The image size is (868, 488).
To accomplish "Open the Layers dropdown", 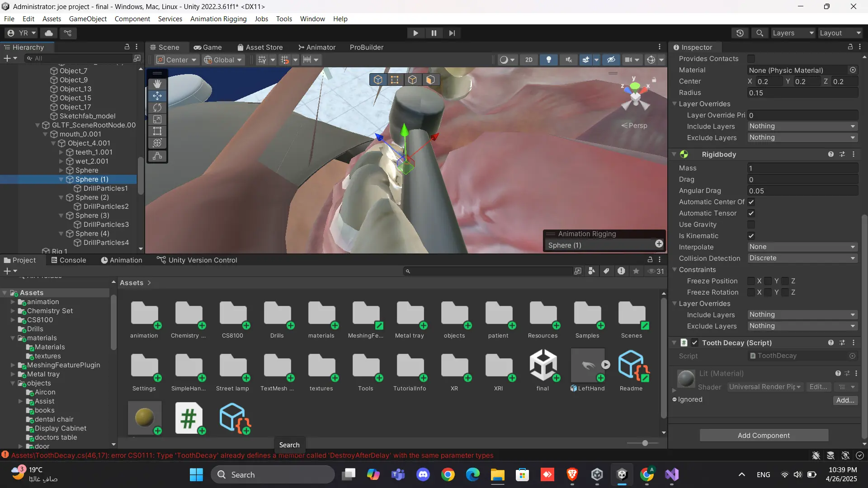I will (x=793, y=33).
